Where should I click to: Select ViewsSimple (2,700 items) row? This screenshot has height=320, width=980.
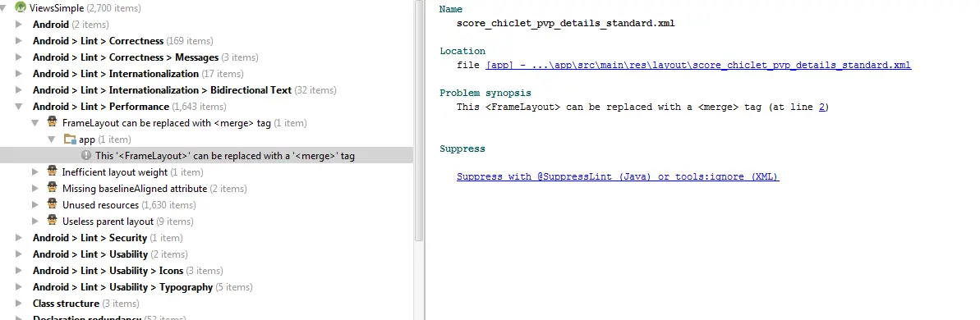(x=85, y=8)
